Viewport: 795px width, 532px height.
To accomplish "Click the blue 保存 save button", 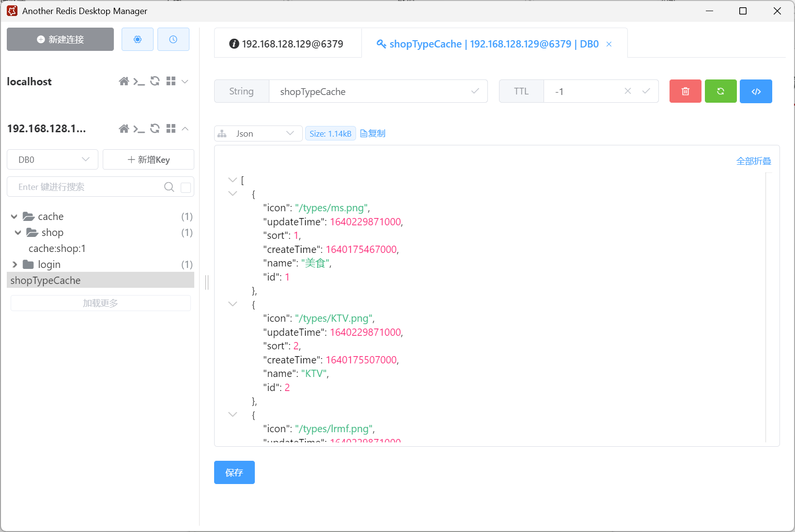I will [x=234, y=472].
